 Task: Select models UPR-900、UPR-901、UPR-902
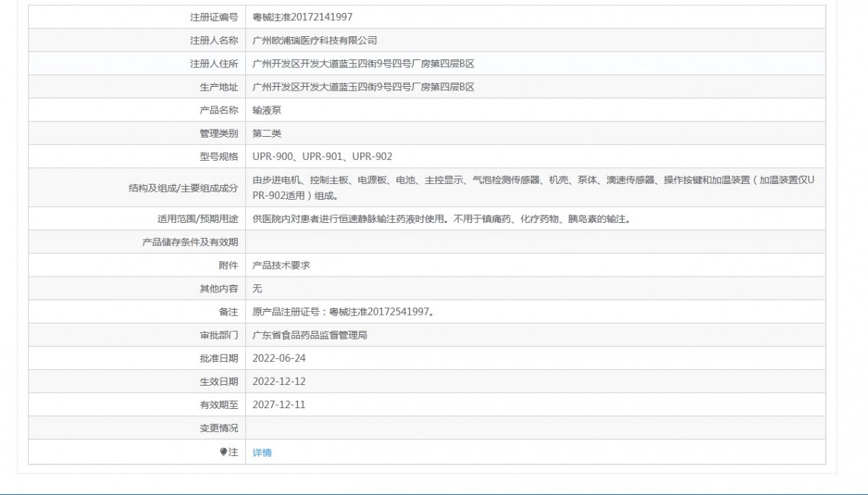coord(323,156)
